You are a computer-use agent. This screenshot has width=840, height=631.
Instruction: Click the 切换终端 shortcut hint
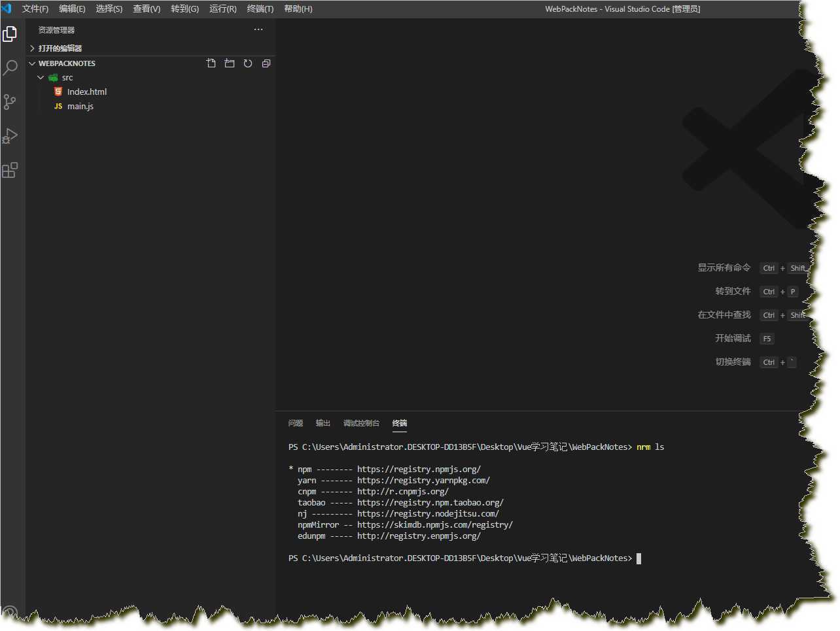(733, 362)
